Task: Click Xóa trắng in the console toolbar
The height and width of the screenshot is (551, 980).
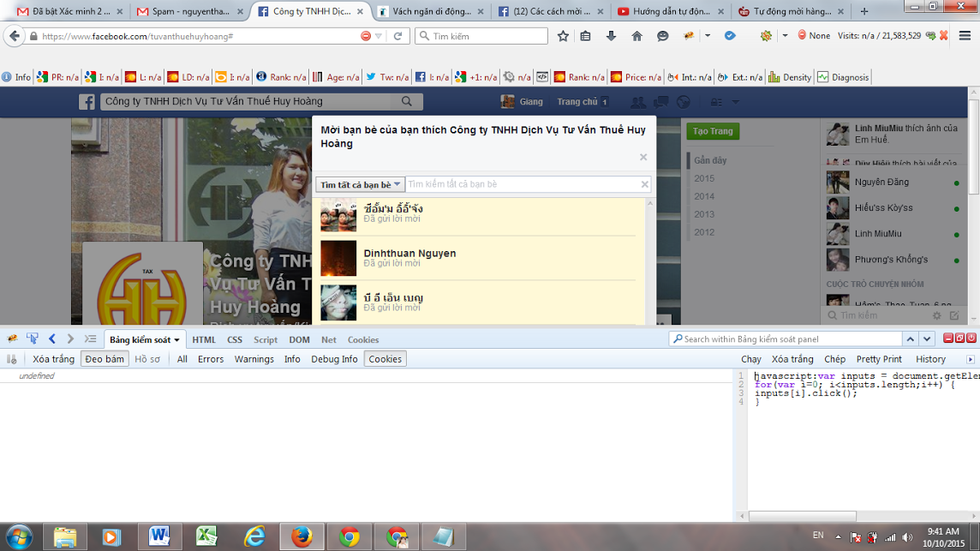Action: [x=53, y=359]
